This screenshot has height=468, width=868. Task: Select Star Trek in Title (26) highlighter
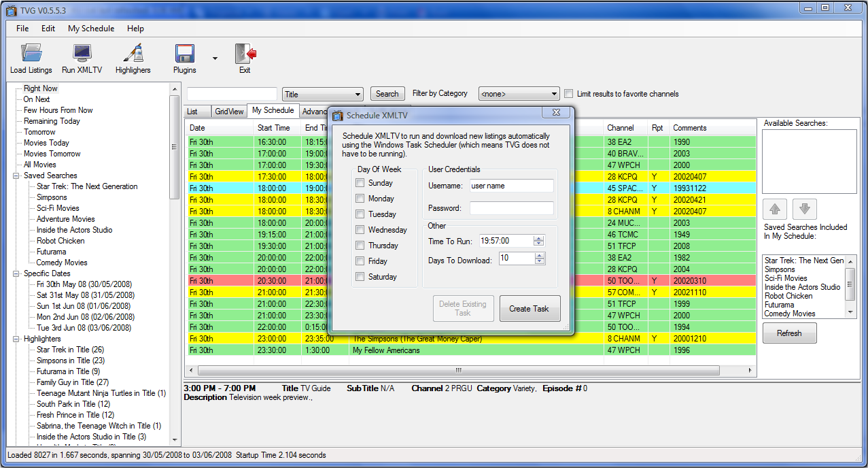point(71,350)
